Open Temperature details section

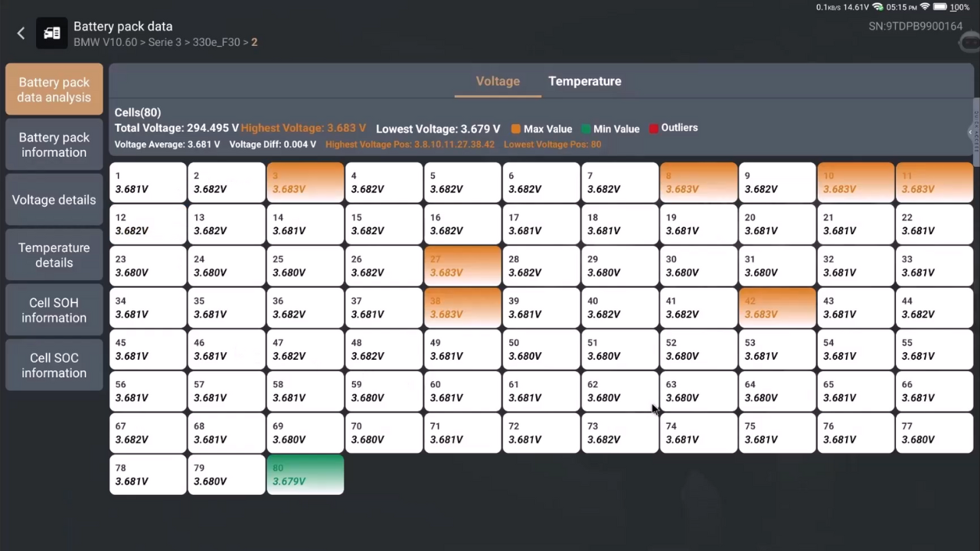point(54,255)
